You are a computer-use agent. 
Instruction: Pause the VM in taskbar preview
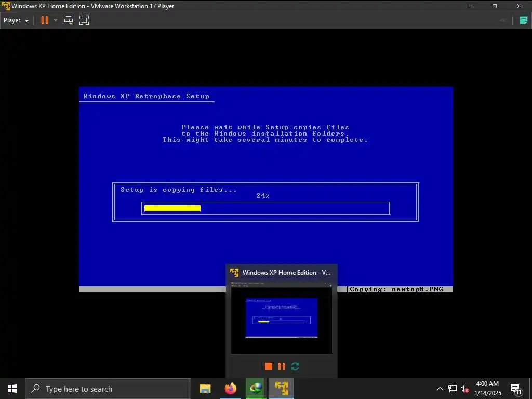pyautogui.click(x=282, y=366)
